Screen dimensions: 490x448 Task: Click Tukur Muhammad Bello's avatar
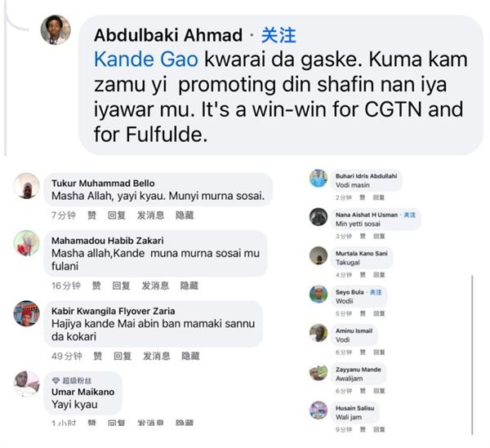pos(27,187)
